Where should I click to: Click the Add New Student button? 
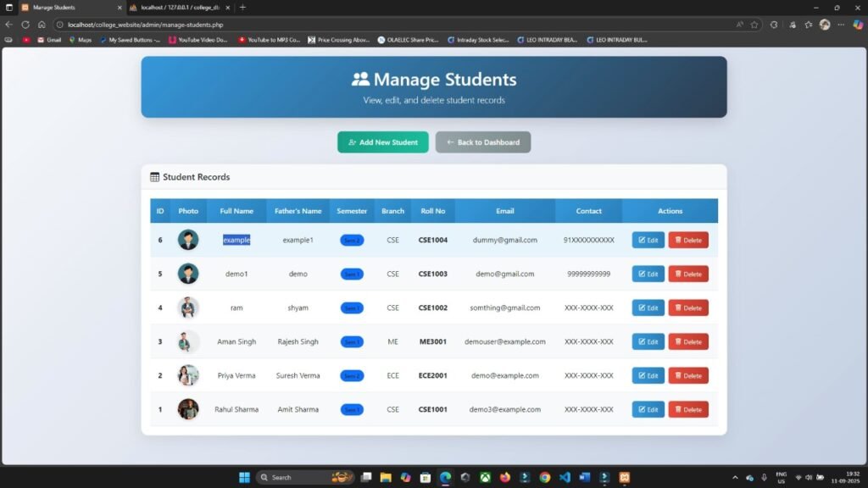point(383,141)
